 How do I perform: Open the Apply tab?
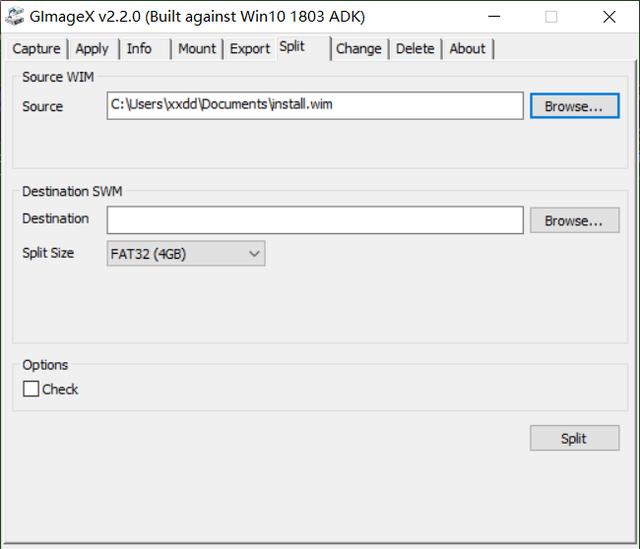(x=92, y=49)
